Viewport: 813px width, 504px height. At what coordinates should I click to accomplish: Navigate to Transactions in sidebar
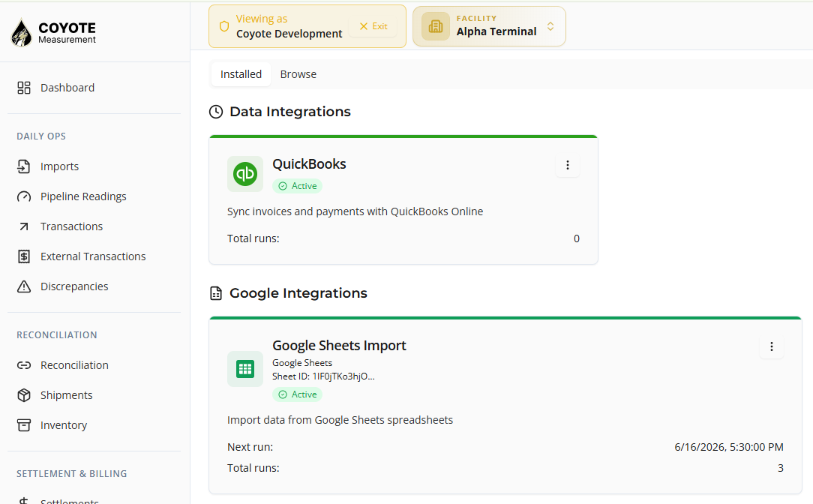[71, 226]
